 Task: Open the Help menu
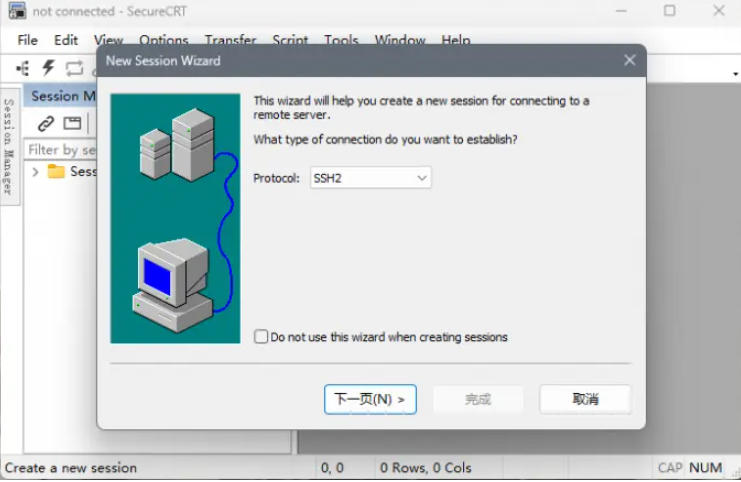tap(456, 40)
